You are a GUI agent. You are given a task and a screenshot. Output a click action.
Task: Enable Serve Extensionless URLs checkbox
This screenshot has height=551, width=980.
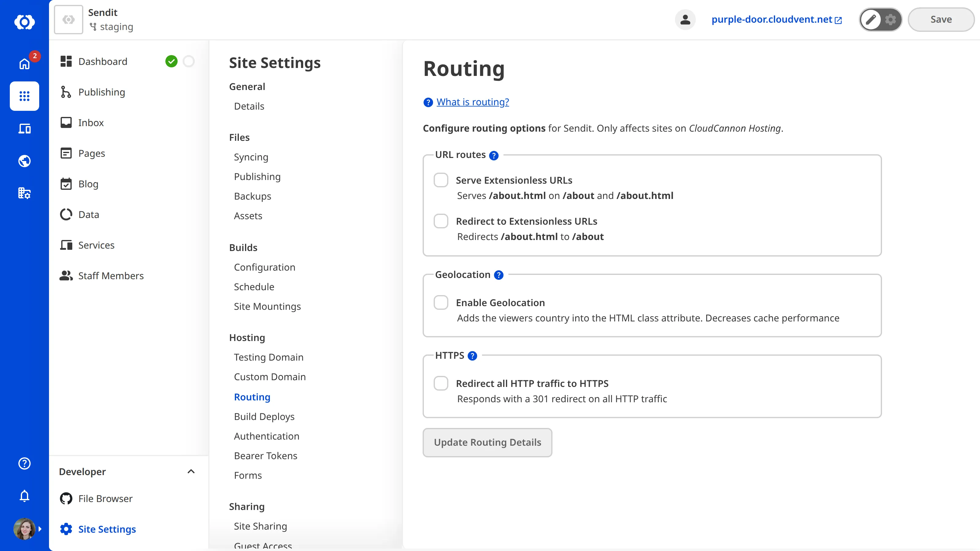[x=441, y=180]
